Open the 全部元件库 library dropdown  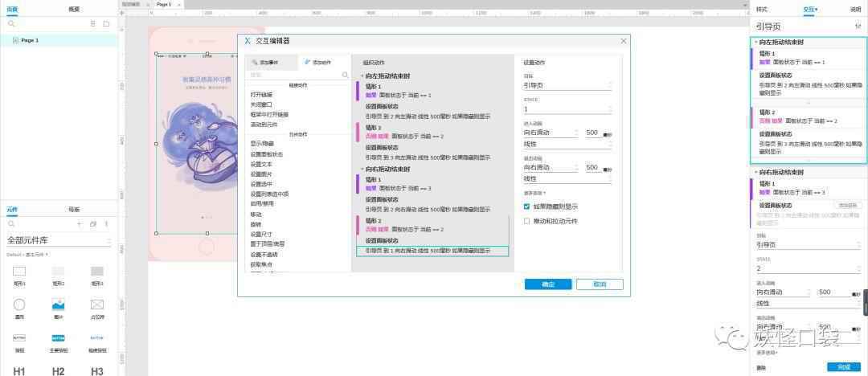[x=59, y=242]
